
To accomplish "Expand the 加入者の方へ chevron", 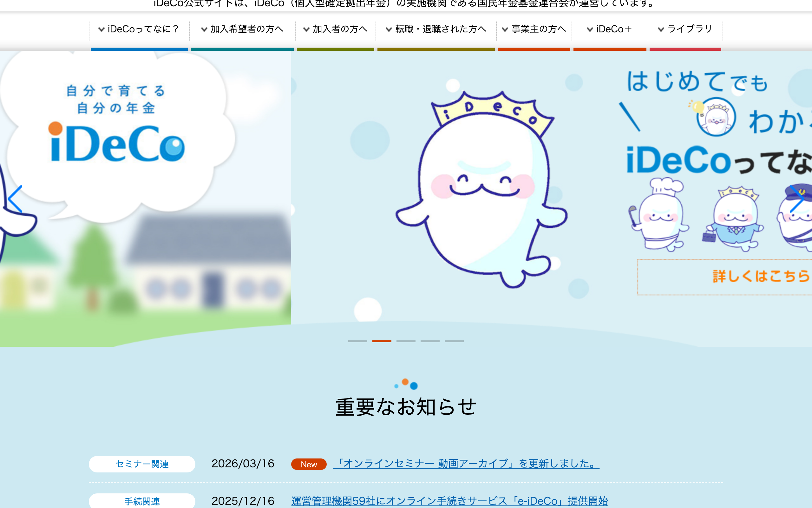I will tap(306, 30).
